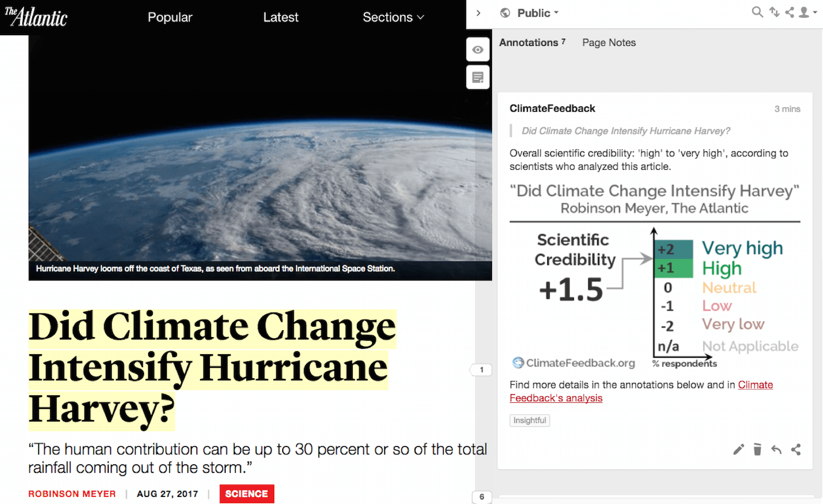Open the Popular nav item
This screenshot has width=823, height=504.
pos(170,17)
